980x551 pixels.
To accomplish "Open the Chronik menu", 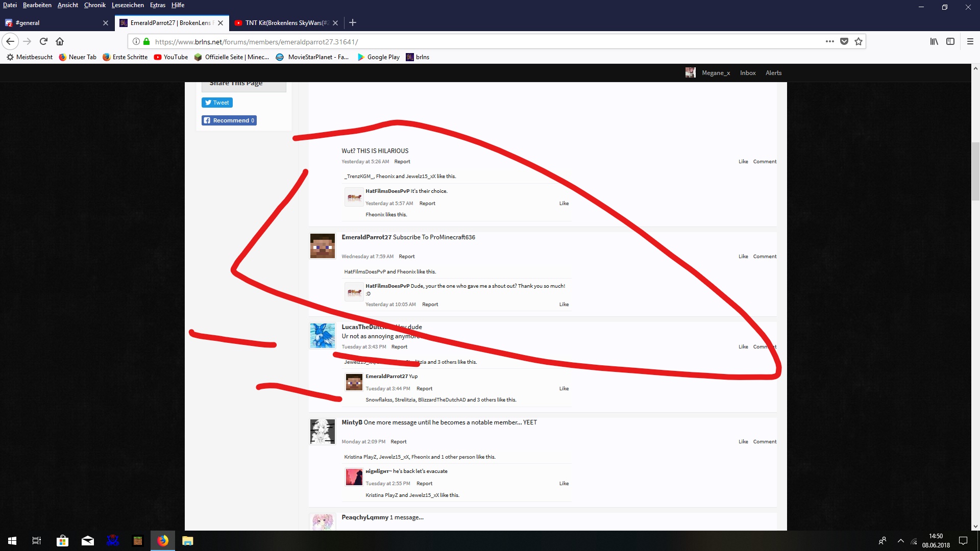I will [95, 5].
